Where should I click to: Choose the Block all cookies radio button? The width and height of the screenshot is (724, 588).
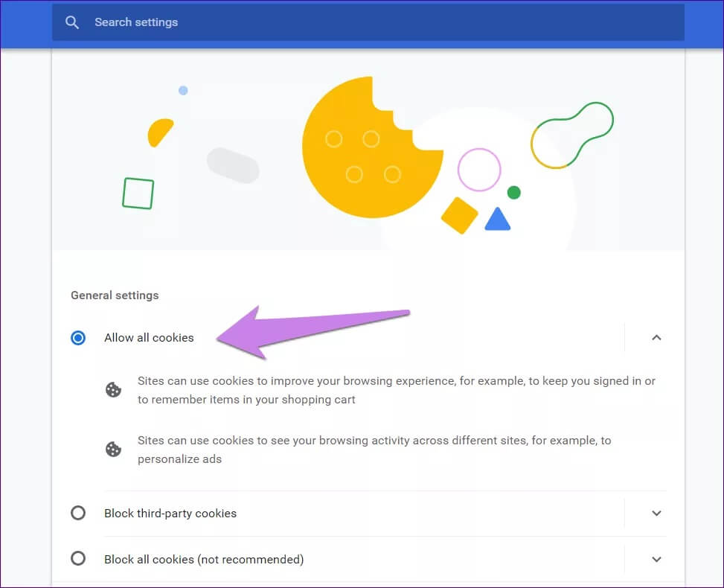[78, 559]
